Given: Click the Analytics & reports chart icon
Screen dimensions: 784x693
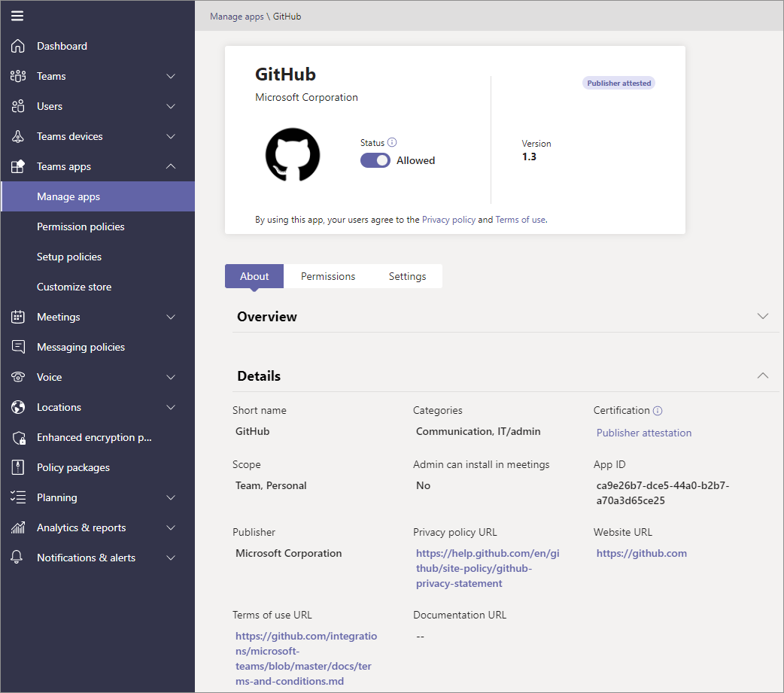Looking at the screenshot, I should pyautogui.click(x=17, y=527).
